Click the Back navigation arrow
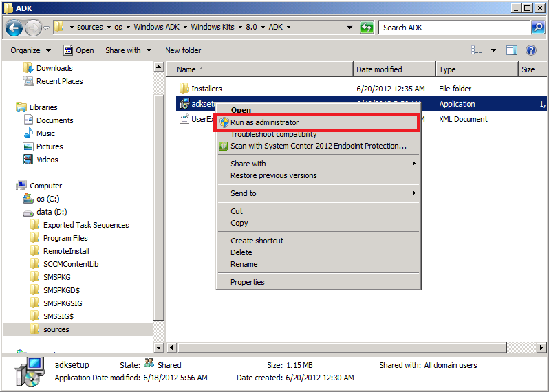The height and width of the screenshot is (392, 549). click(x=14, y=28)
